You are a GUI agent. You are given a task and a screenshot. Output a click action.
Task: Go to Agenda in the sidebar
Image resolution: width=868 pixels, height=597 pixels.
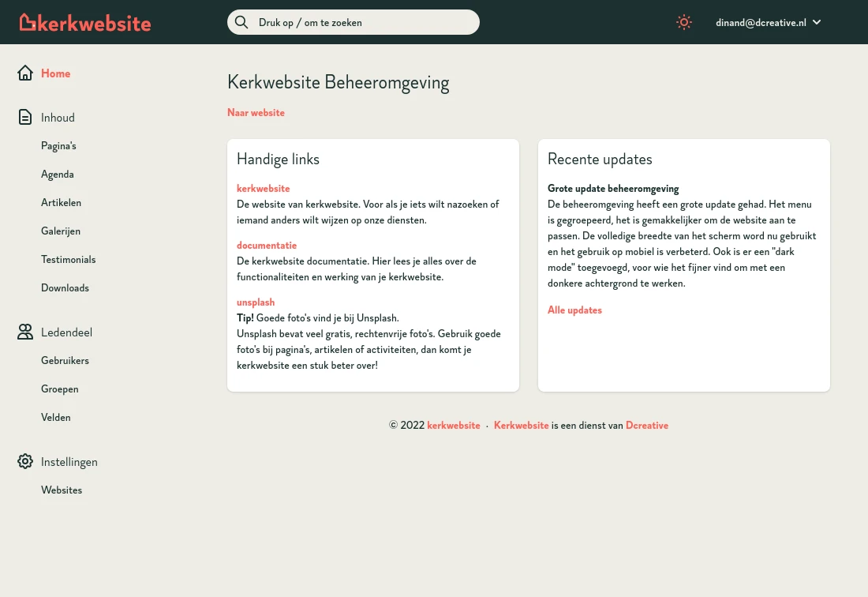click(x=58, y=175)
